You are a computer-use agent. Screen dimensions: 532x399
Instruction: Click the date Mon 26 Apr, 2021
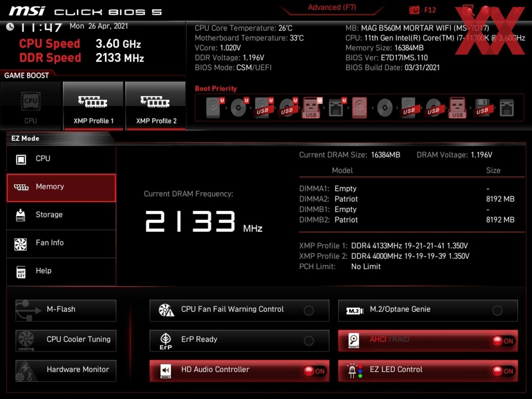(x=99, y=26)
